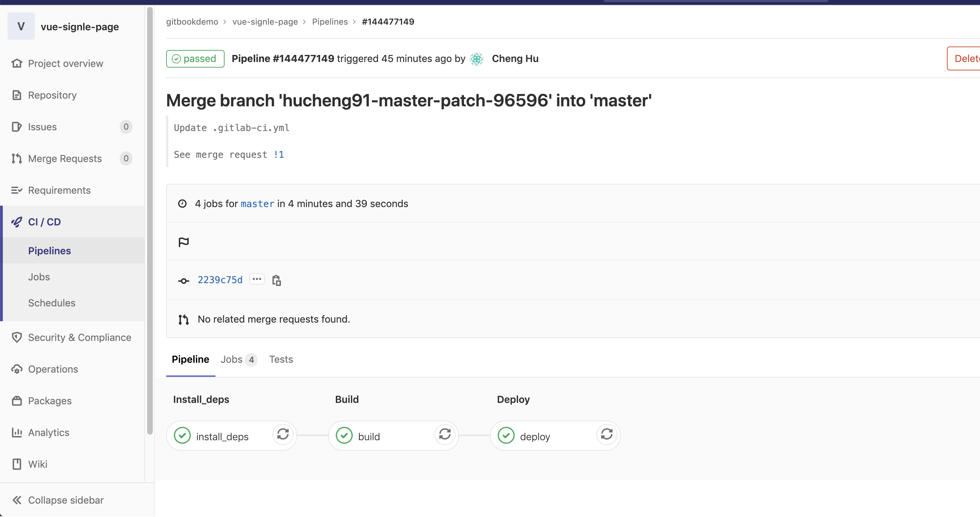Open commit 2239c75d link
Viewport: 980px width, 517px height.
(x=220, y=280)
